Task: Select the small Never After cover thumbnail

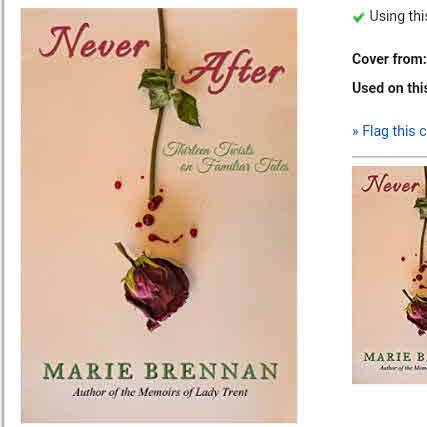Action: click(x=389, y=275)
